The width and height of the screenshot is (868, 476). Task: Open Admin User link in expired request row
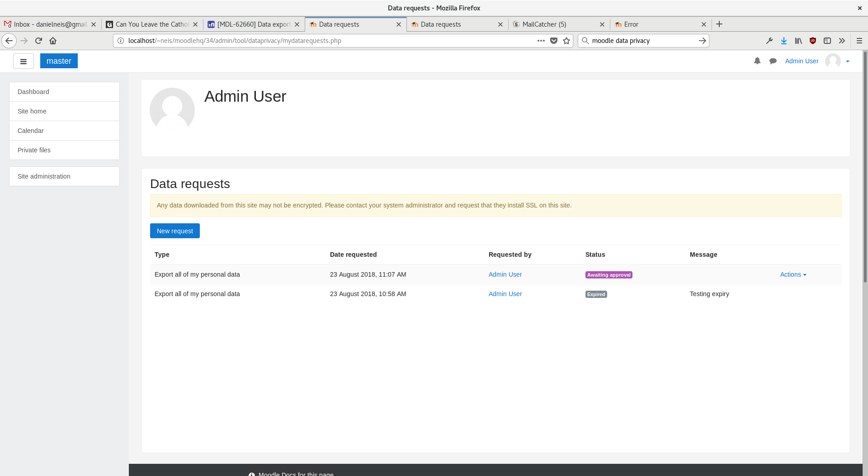[x=505, y=294]
